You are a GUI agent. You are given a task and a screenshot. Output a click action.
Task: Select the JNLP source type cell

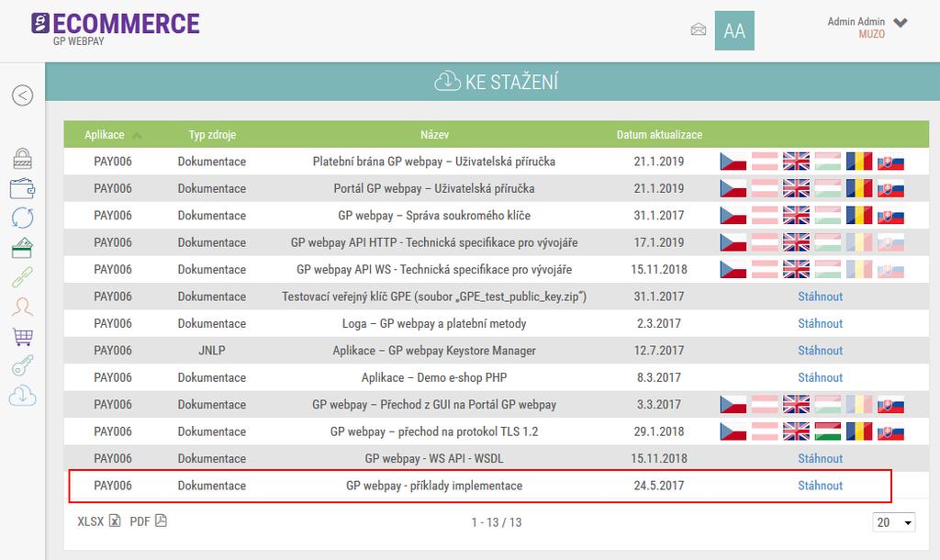point(212,350)
